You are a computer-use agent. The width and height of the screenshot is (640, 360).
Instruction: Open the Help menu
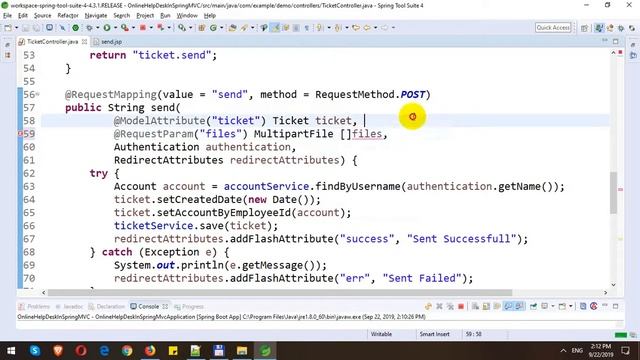click(x=209, y=16)
